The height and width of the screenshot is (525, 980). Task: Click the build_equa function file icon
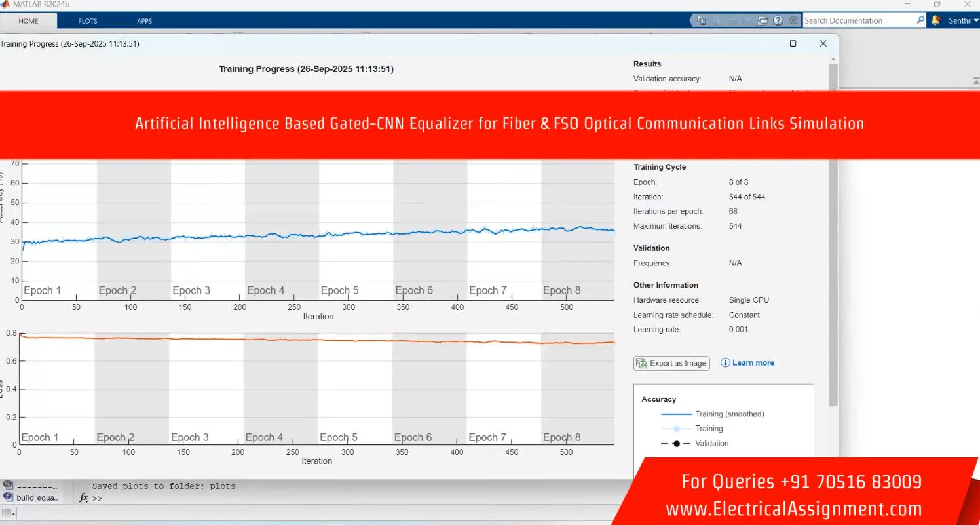(x=9, y=497)
